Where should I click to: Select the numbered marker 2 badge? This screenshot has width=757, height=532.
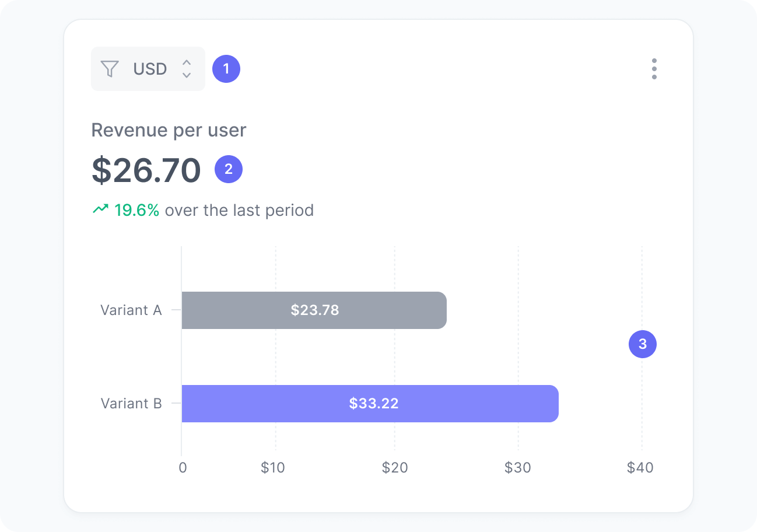[229, 169]
